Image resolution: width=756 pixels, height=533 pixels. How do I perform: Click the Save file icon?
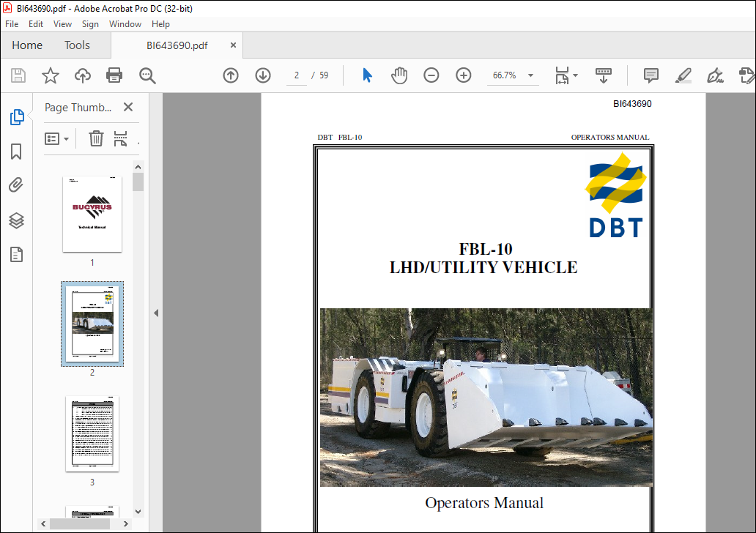[x=18, y=75]
